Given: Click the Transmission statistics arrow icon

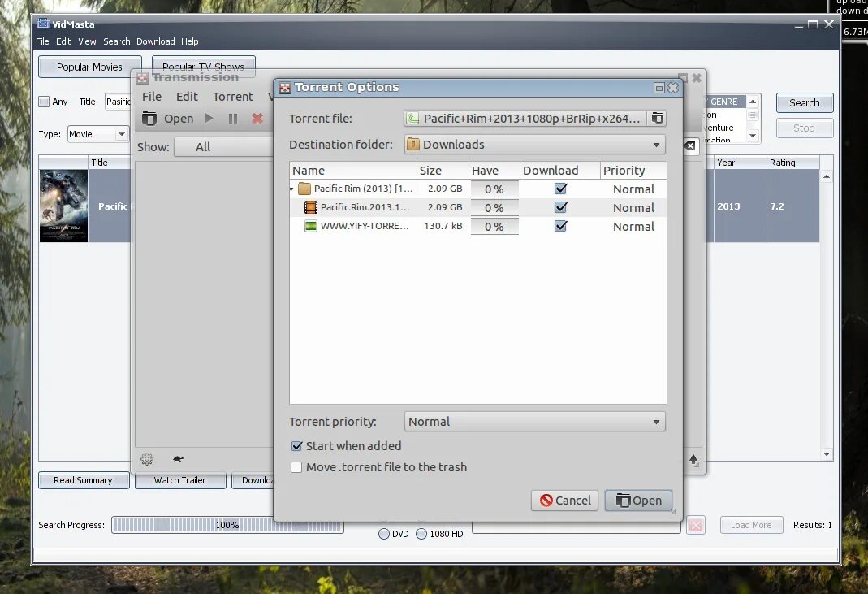Looking at the screenshot, I should [x=693, y=459].
